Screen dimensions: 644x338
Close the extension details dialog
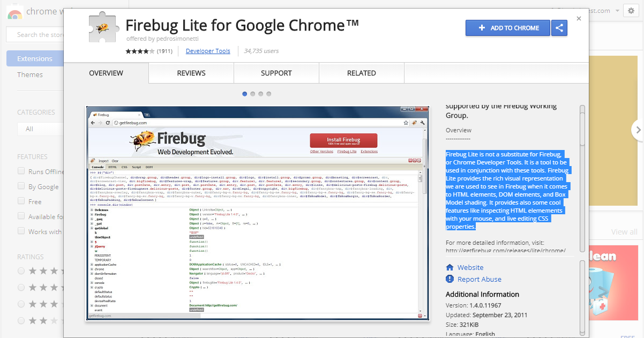[579, 19]
